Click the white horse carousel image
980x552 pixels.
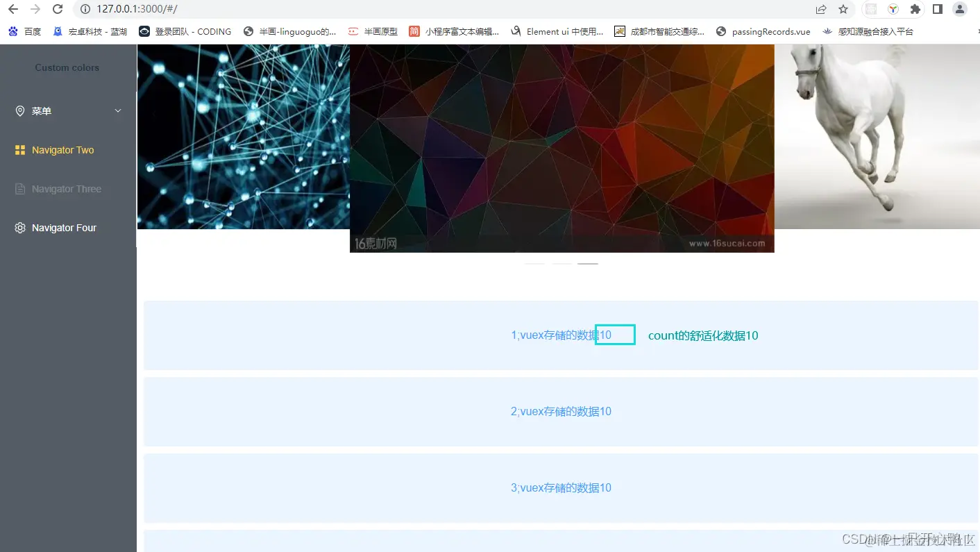(877, 137)
